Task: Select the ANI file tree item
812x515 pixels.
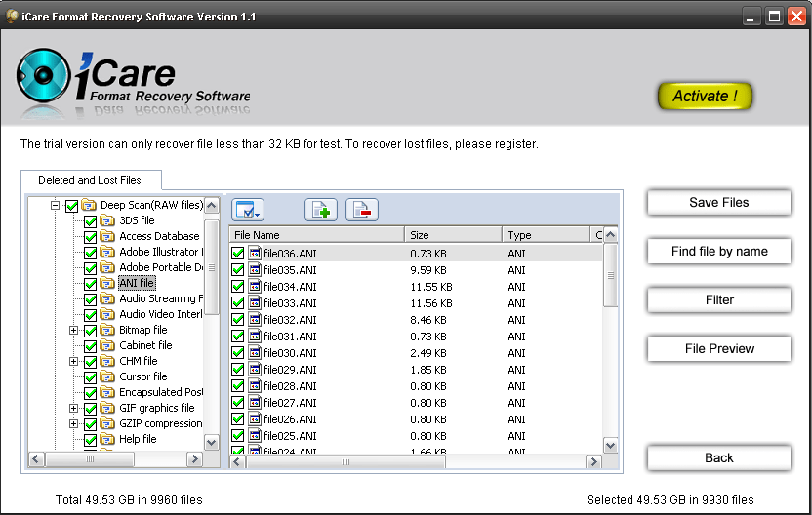Action: 137,283
